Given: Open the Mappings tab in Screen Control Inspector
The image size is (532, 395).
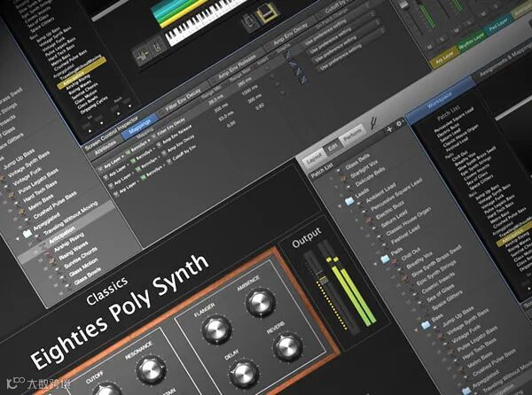Looking at the screenshot, I should pos(139,128).
